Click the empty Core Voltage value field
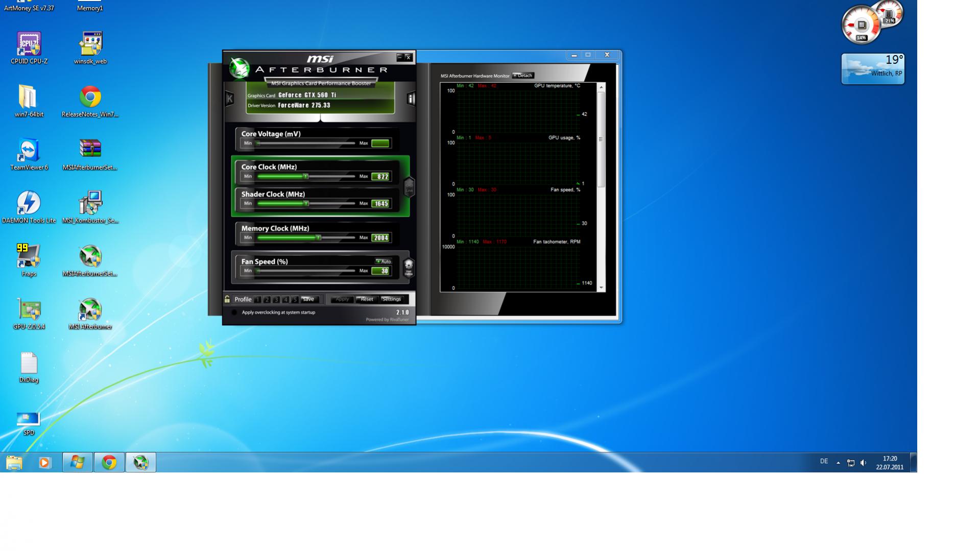This screenshot has width=980, height=551. [x=380, y=143]
